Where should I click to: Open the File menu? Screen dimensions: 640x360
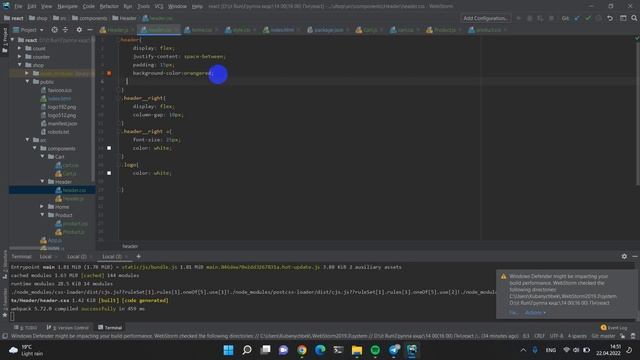tap(18, 6)
